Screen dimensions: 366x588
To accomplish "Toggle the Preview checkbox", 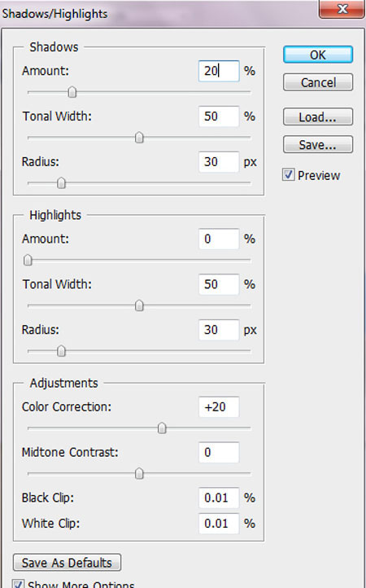I will coord(288,175).
